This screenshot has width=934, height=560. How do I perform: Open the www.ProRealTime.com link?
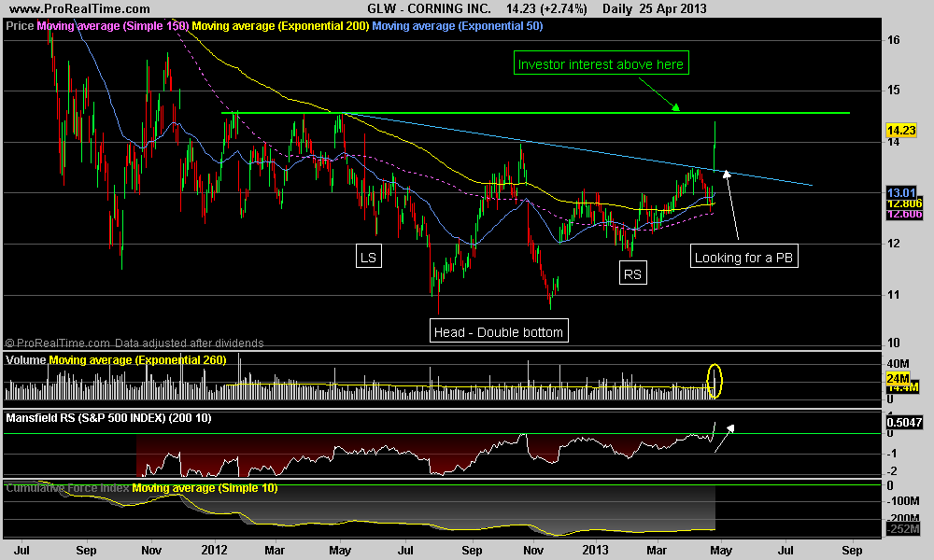tap(79, 8)
